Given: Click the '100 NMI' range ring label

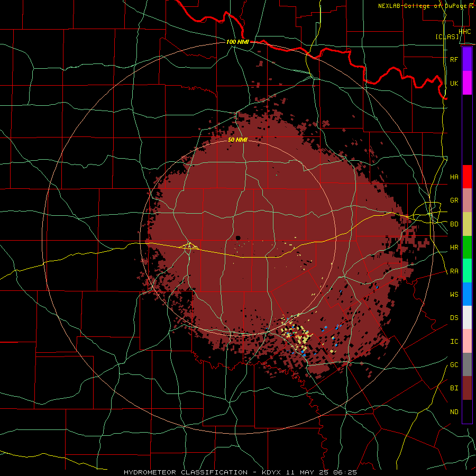Looking at the screenshot, I should (237, 42).
